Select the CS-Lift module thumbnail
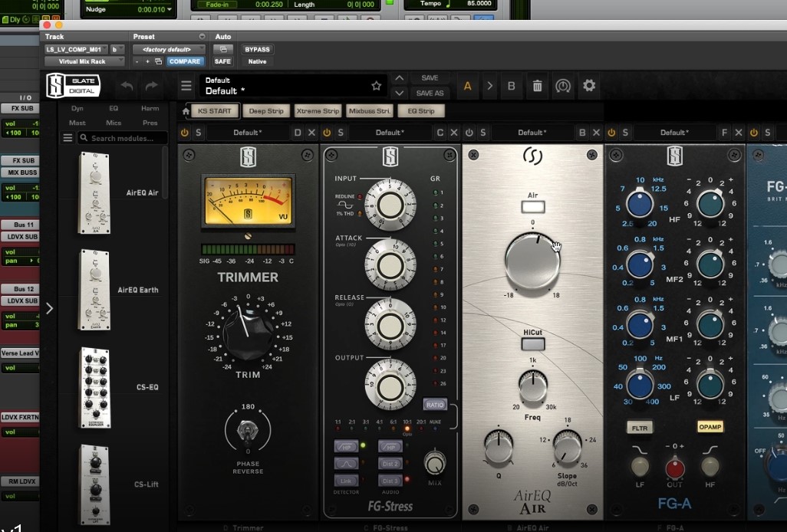The height and width of the screenshot is (532, 787). click(x=95, y=484)
